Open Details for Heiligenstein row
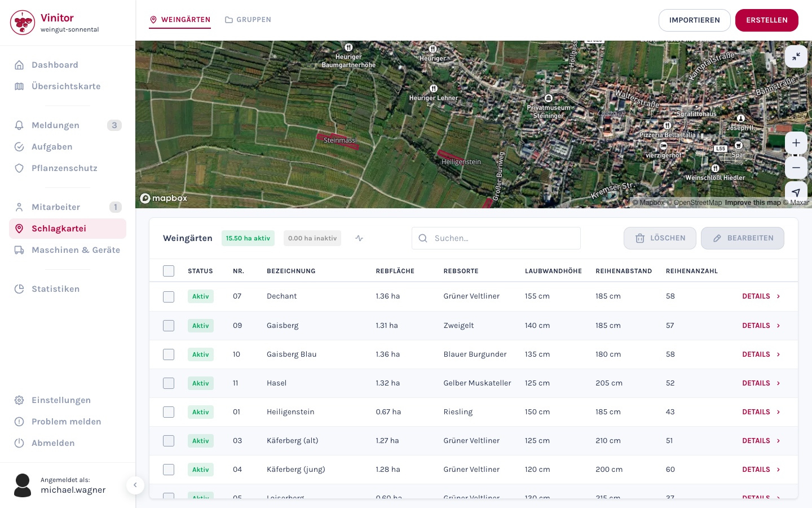The width and height of the screenshot is (812, 508). pyautogui.click(x=761, y=412)
